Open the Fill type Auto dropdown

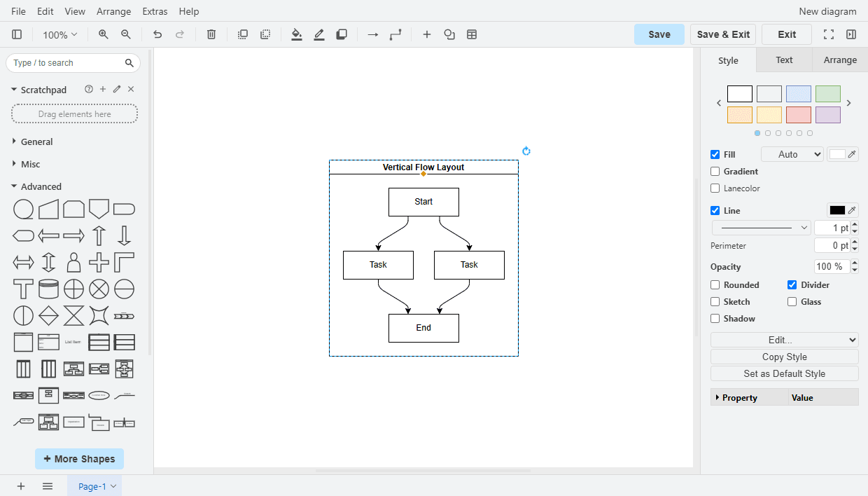point(792,155)
